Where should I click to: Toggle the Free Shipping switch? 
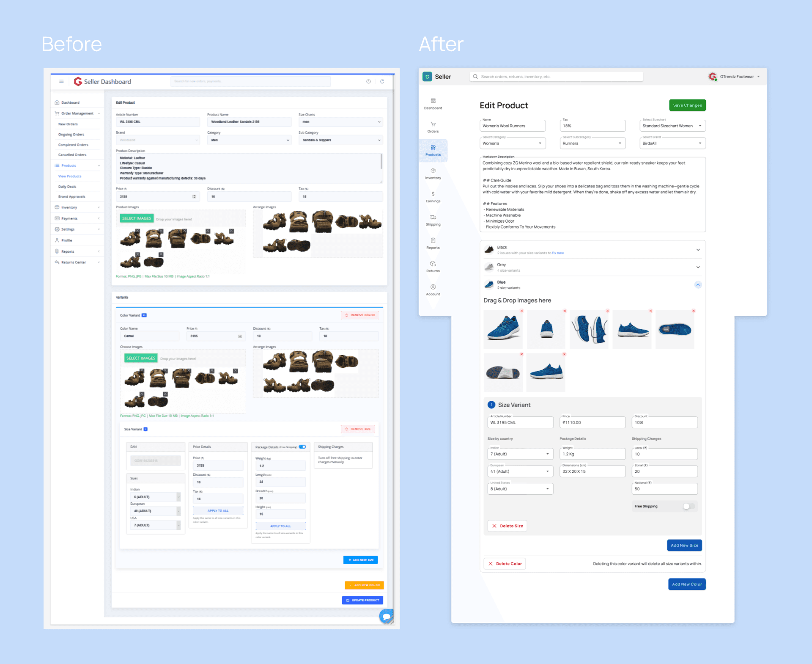(x=688, y=506)
